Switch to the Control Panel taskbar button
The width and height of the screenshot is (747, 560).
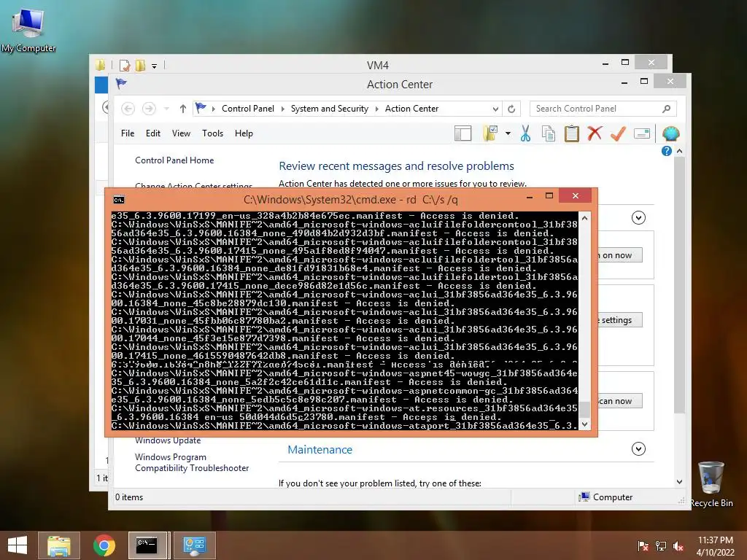coord(194,545)
